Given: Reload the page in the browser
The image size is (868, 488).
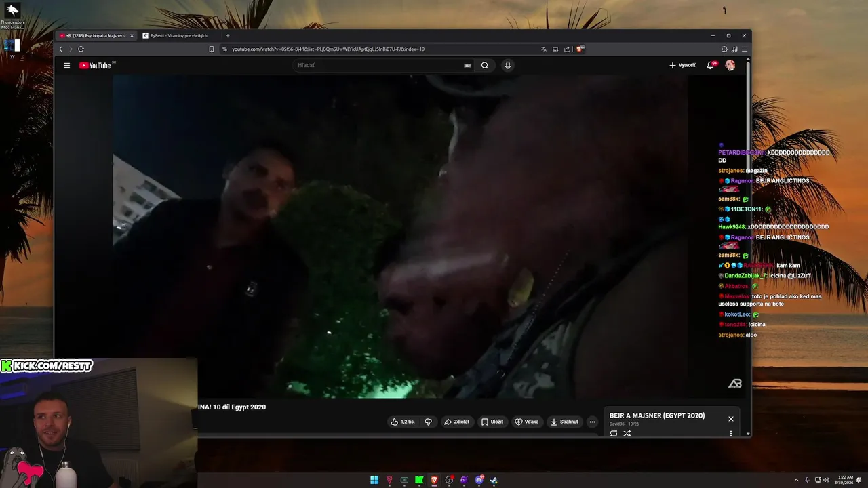Looking at the screenshot, I should tap(81, 49).
